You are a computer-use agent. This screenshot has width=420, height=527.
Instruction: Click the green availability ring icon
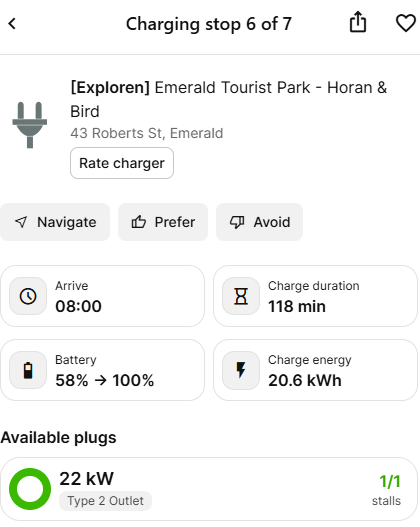pos(30,489)
